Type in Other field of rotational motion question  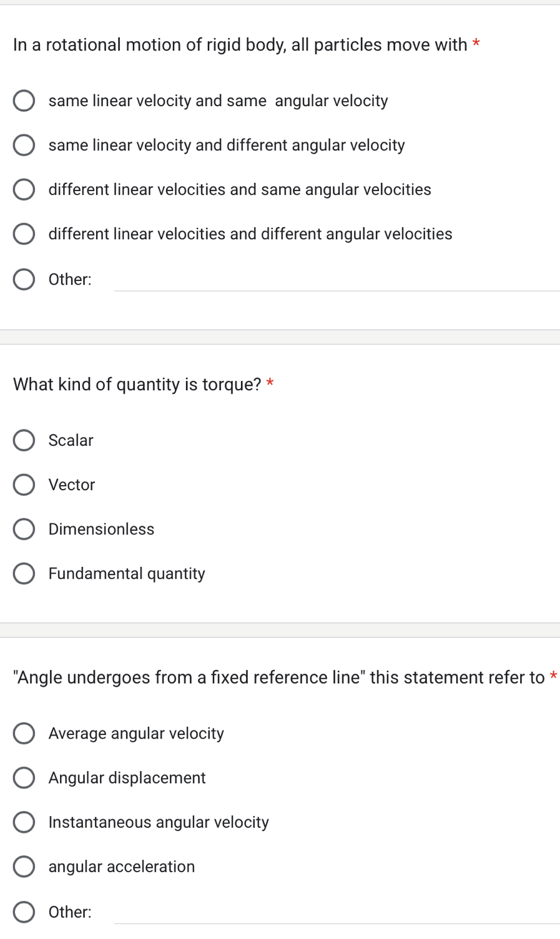click(336, 280)
